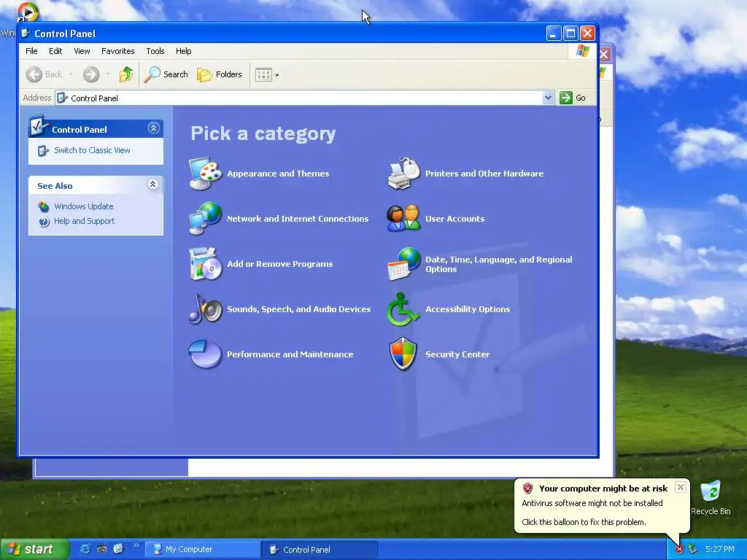Click the Control Panel taskbar button
Viewport: 747px width, 560px height.
(x=320, y=550)
